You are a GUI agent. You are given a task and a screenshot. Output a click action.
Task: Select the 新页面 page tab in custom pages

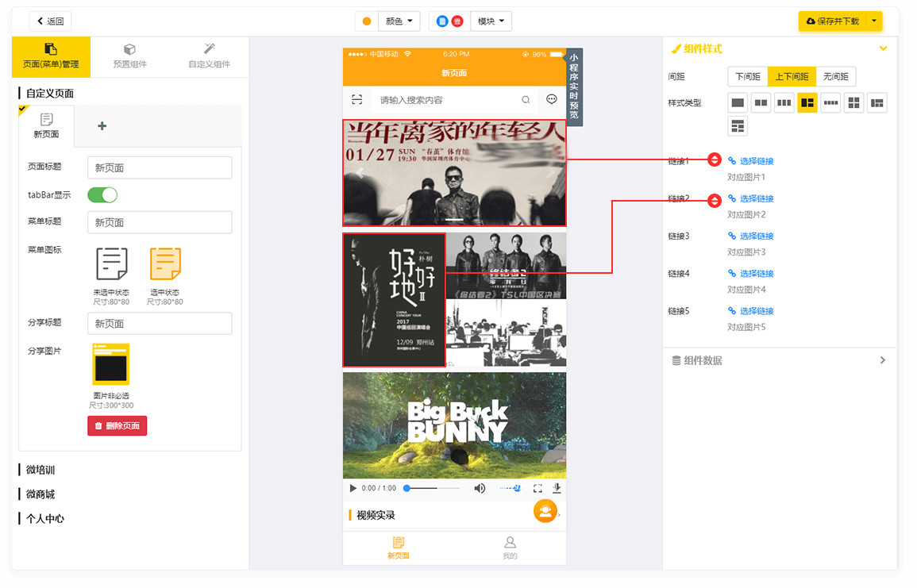46,125
